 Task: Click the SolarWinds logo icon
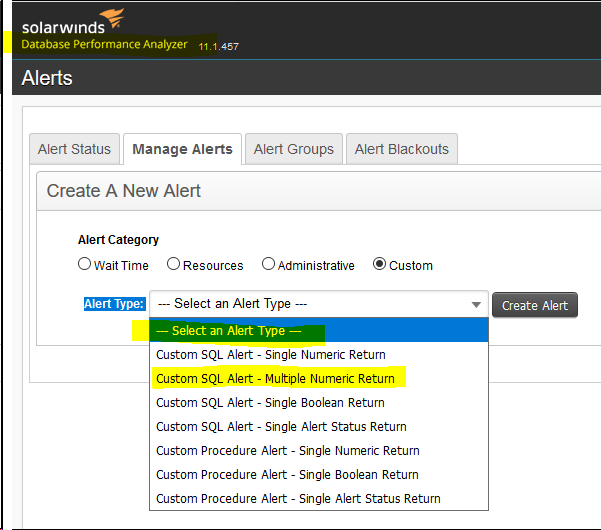click(112, 18)
